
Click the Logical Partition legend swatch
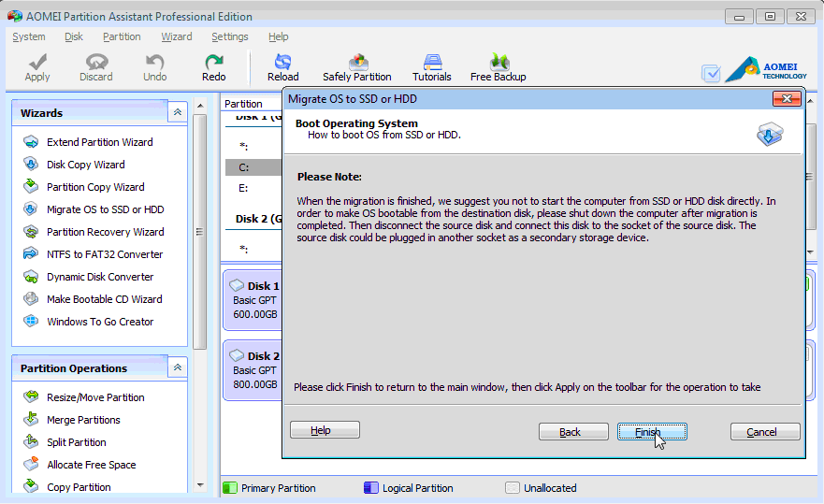pyautogui.click(x=371, y=488)
